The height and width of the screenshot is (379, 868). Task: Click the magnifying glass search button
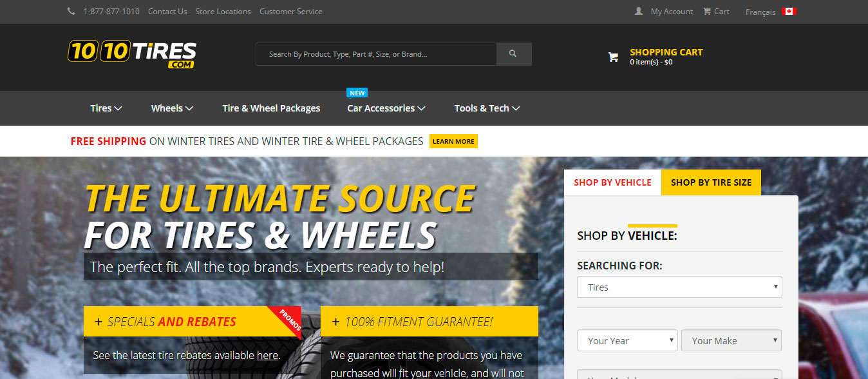click(513, 54)
